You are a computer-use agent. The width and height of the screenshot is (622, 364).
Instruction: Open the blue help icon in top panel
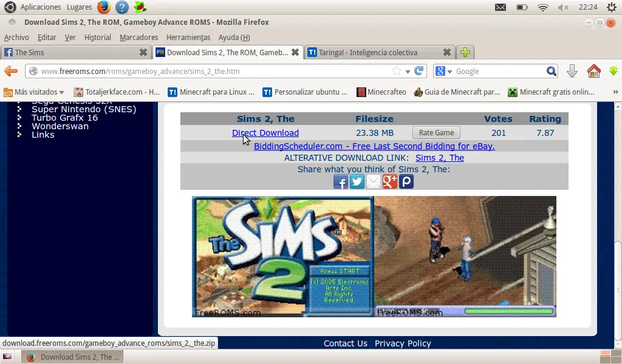pyautogui.click(x=121, y=7)
